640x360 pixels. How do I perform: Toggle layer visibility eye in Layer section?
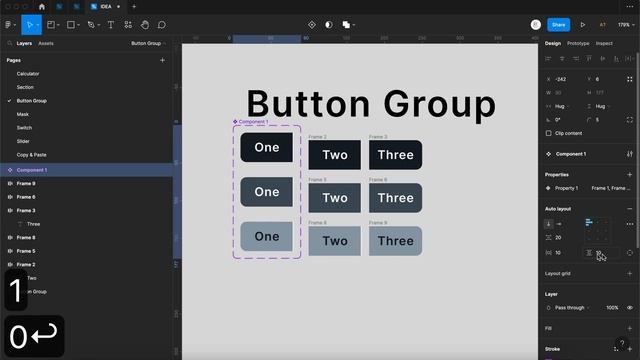[630, 308]
